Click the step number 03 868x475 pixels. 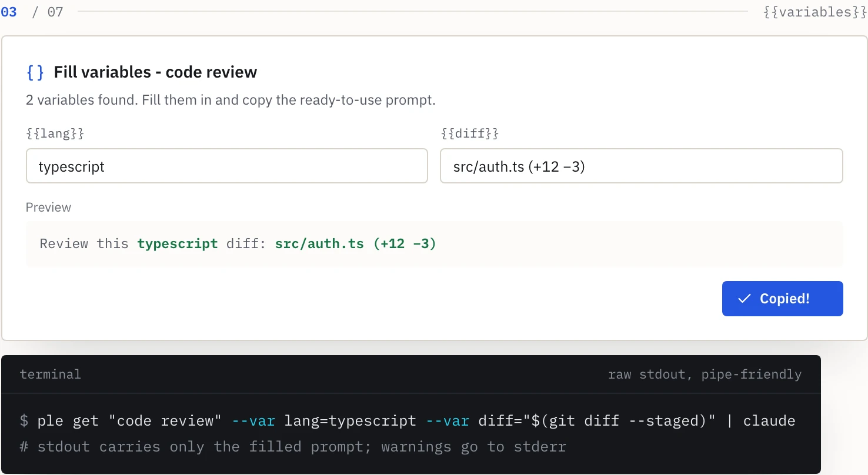[x=9, y=12]
